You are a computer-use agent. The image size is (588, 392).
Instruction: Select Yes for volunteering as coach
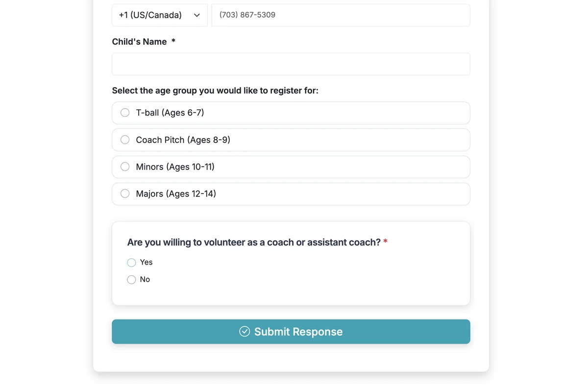pos(131,262)
